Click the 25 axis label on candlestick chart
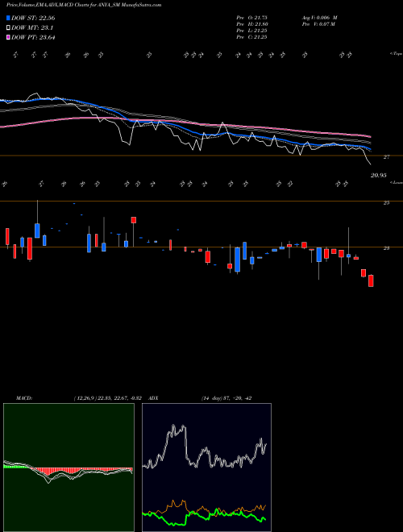Image resolution: width=403 pixels, height=532 pixels. coord(386,203)
